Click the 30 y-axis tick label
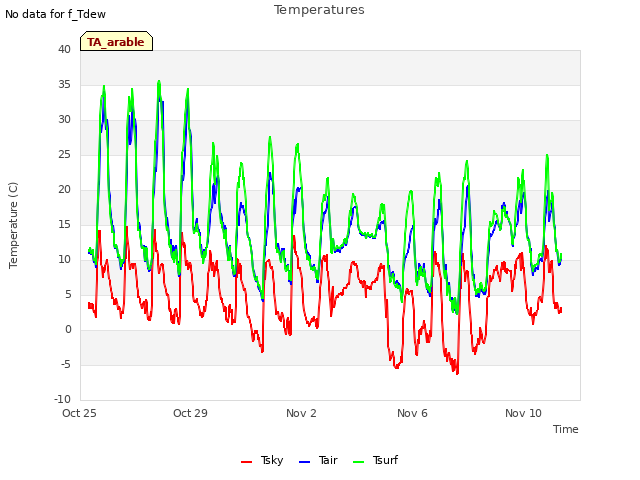640x480 pixels. tap(64, 120)
